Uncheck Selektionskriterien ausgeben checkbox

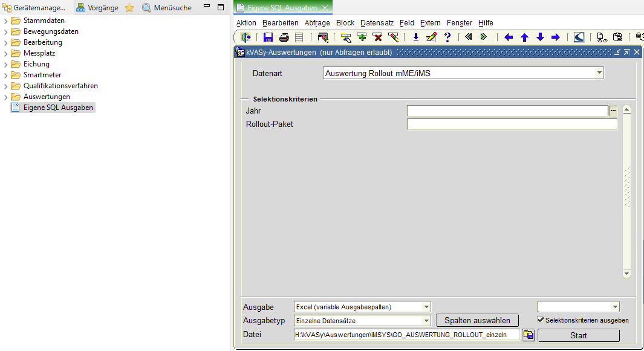pyautogui.click(x=541, y=320)
